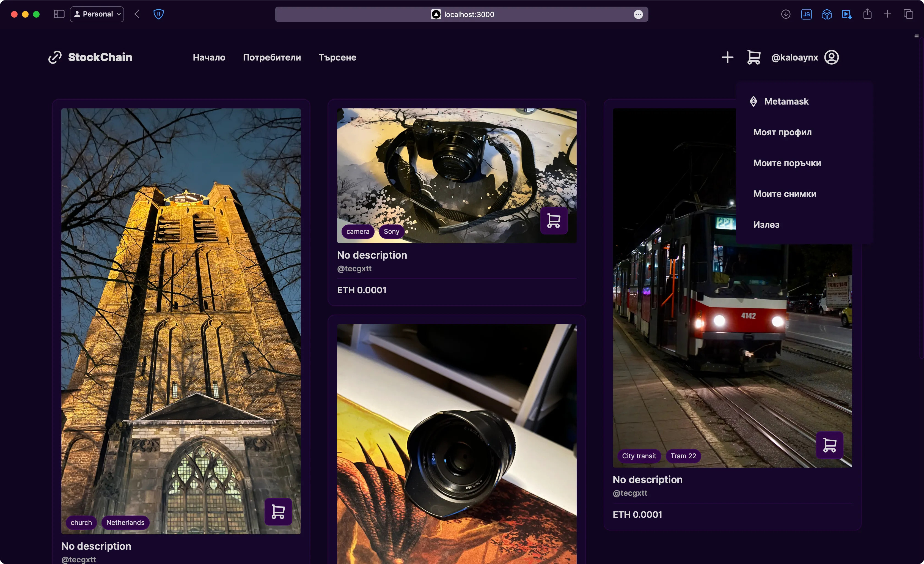924x564 pixels.
Task: Show the Safari tab overview
Action: [908, 14]
